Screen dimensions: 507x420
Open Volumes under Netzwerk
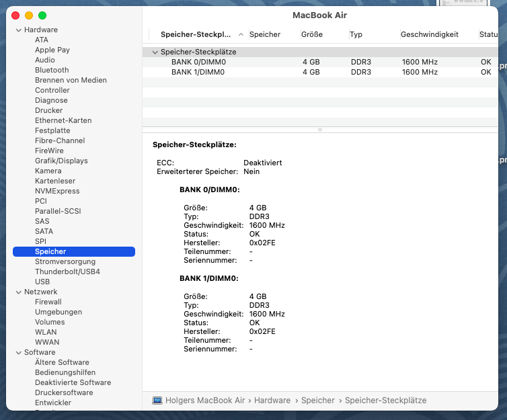coord(50,322)
